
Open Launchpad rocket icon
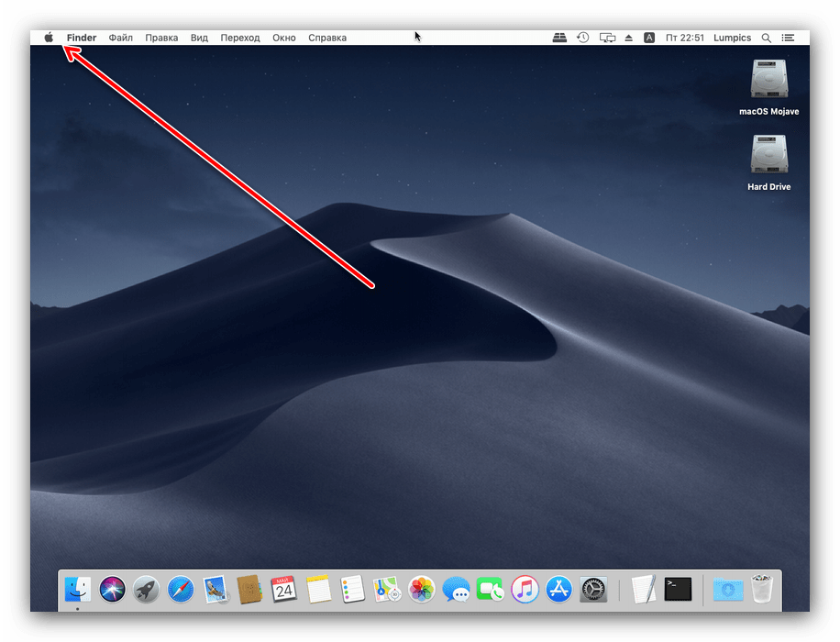click(x=147, y=589)
